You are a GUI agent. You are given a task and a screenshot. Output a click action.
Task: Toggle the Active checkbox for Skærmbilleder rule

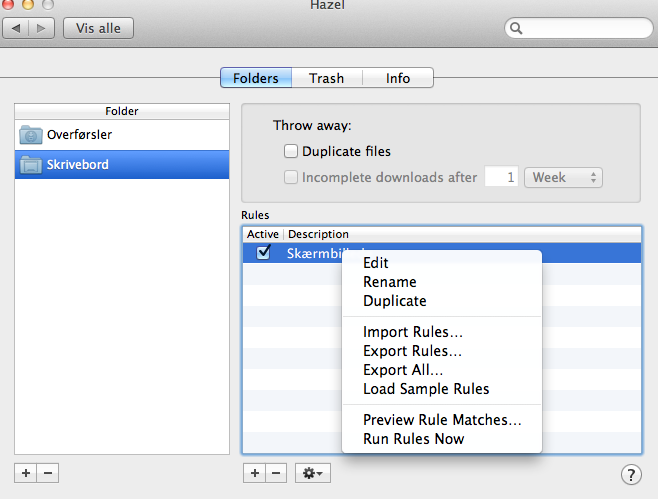(264, 252)
